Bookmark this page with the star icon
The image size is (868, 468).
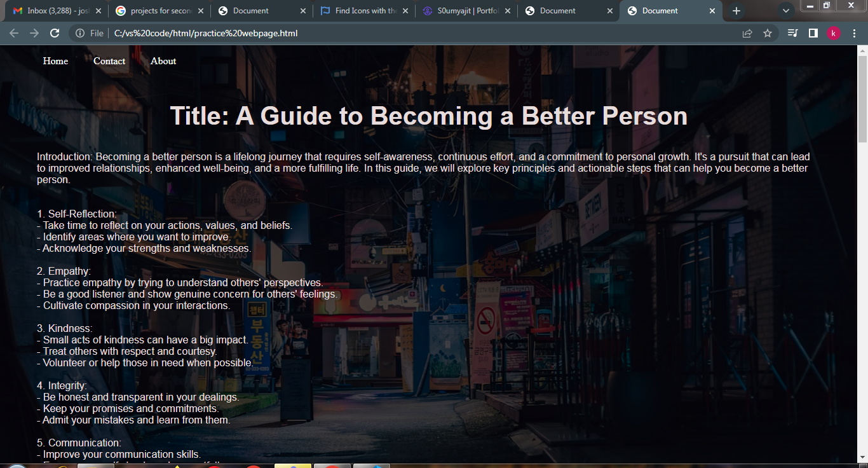click(x=768, y=33)
